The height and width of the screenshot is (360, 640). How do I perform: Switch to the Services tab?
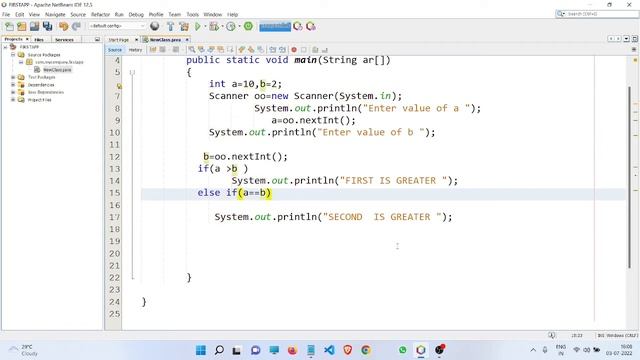[64, 40]
